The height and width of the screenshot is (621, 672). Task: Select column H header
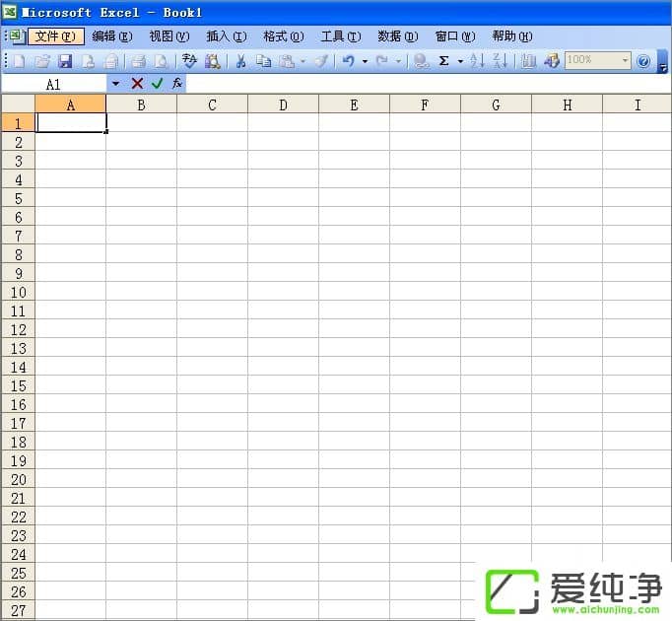pos(567,104)
